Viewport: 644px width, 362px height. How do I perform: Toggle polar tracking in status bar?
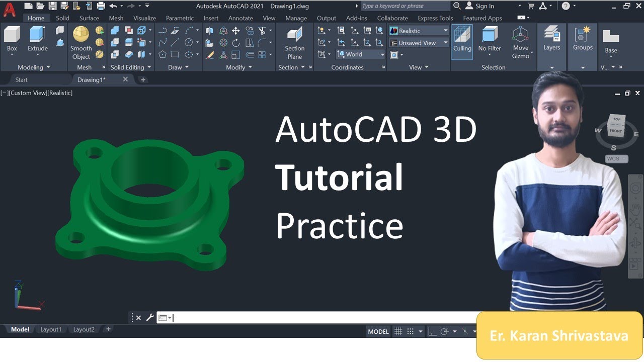[444, 331]
